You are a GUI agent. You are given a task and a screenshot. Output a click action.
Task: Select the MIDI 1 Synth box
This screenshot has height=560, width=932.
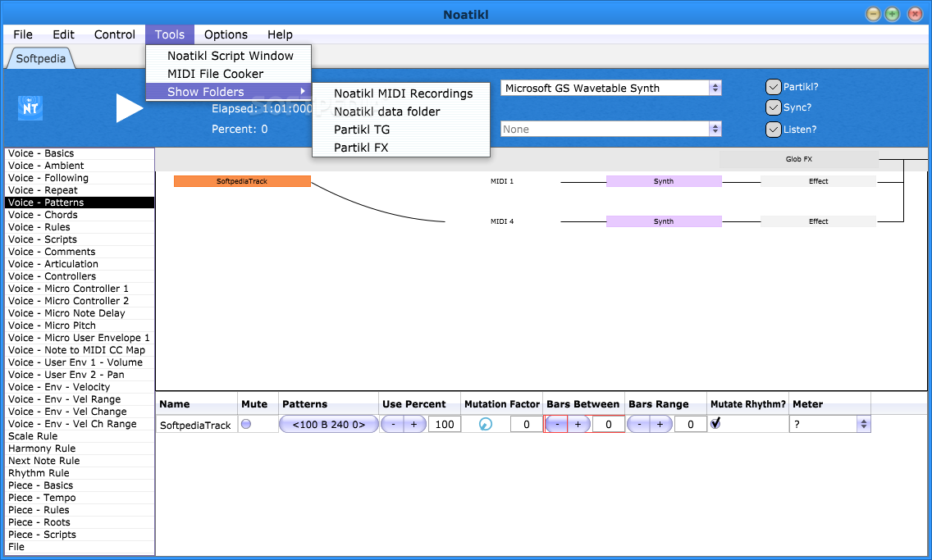click(x=664, y=181)
